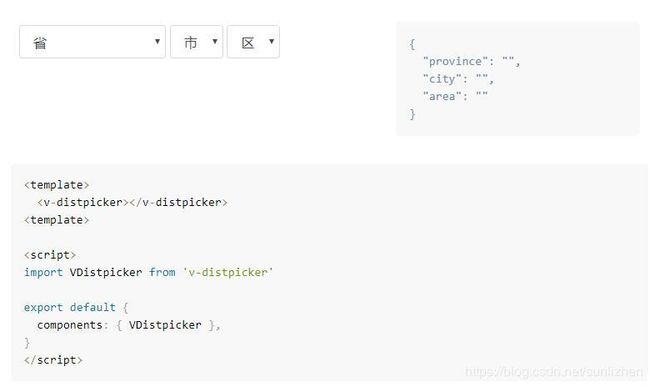Click the "province" key in JSON output
This screenshot has width=650, height=387.
(x=455, y=62)
